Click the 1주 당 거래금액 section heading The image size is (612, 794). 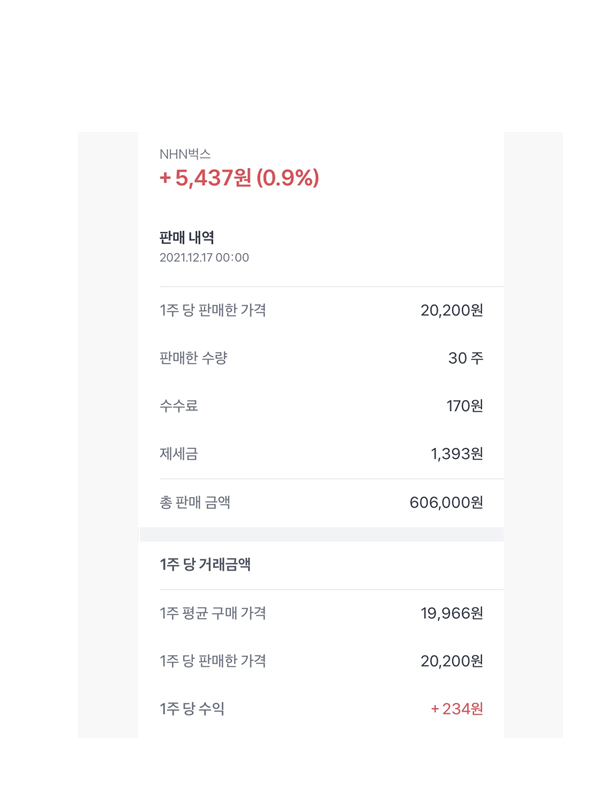[205, 565]
